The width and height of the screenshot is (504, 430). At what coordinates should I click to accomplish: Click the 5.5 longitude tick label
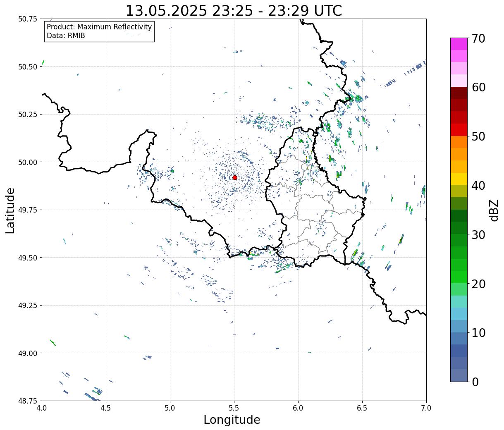(x=234, y=408)
